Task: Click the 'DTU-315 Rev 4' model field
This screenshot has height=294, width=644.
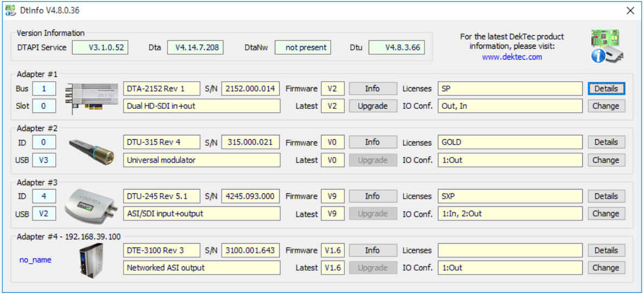Action: point(162,142)
